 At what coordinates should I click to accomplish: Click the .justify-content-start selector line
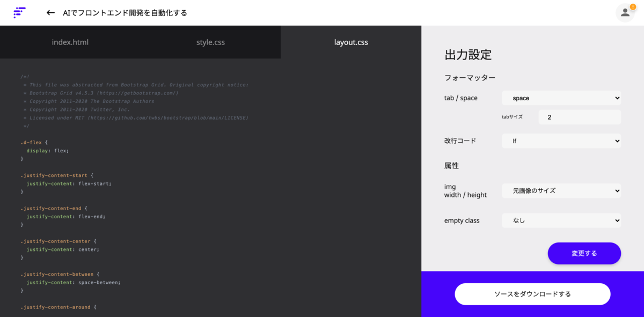(57, 175)
